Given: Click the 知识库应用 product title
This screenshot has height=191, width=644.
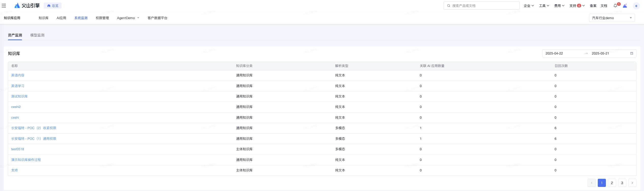Looking at the screenshot, I should 12,18.
